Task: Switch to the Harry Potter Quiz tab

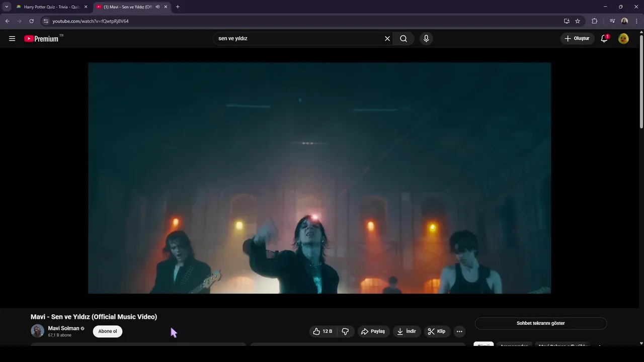Action: click(x=52, y=7)
